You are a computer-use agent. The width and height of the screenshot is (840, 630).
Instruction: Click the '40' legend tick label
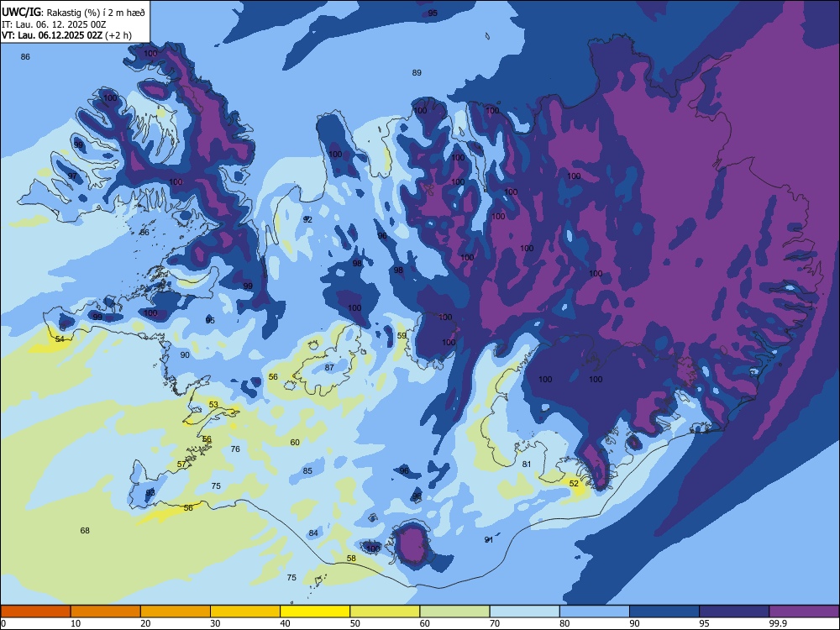click(286, 623)
